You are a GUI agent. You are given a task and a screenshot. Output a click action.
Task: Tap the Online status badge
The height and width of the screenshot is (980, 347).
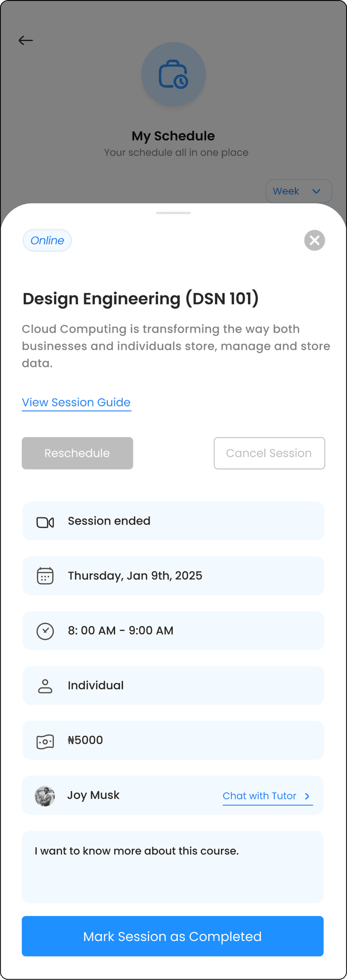47,241
